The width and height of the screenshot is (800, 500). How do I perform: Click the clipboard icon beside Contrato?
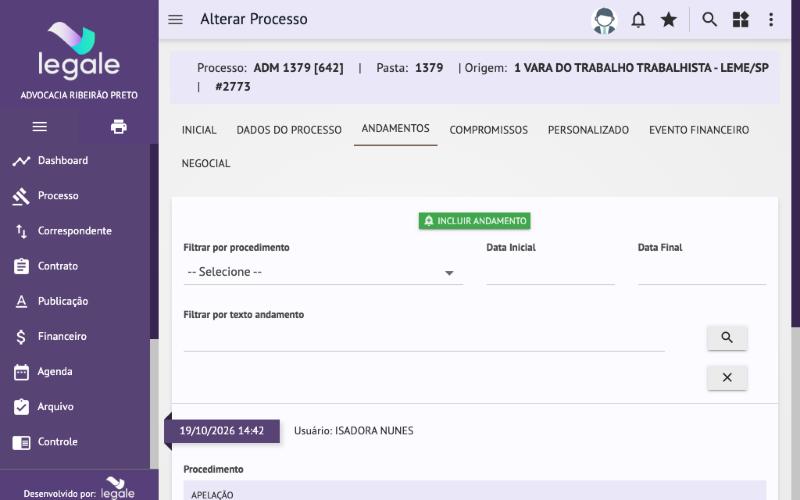tap(21, 266)
